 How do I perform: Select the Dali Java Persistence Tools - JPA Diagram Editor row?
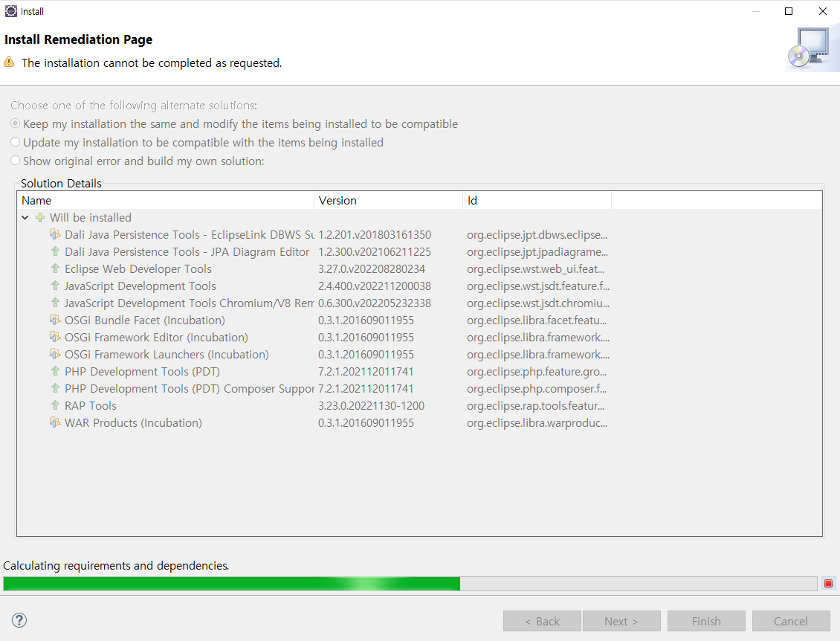(419, 252)
